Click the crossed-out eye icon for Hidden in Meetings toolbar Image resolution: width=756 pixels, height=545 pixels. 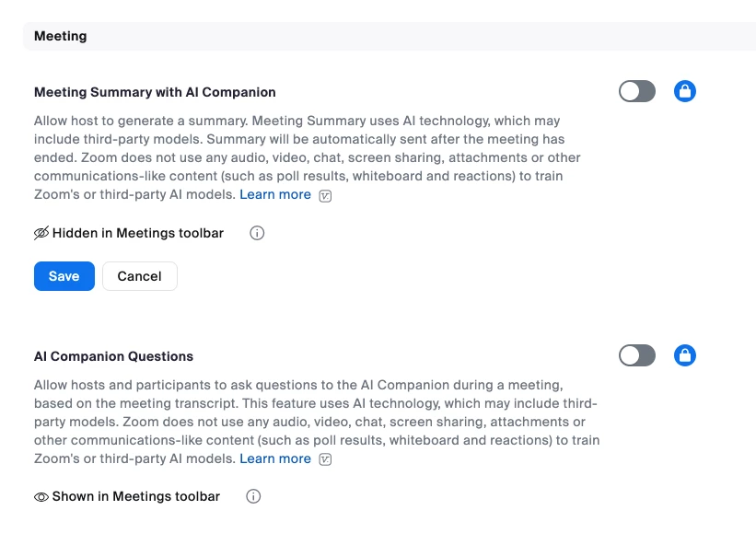pos(41,233)
